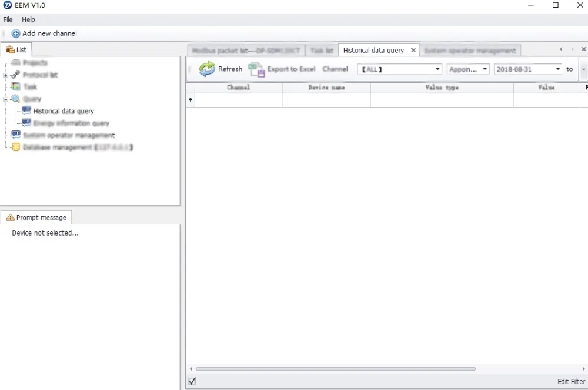The height and width of the screenshot is (390, 588).
Task: Toggle the filter enabled checkbox at bottom
Action: coord(192,381)
